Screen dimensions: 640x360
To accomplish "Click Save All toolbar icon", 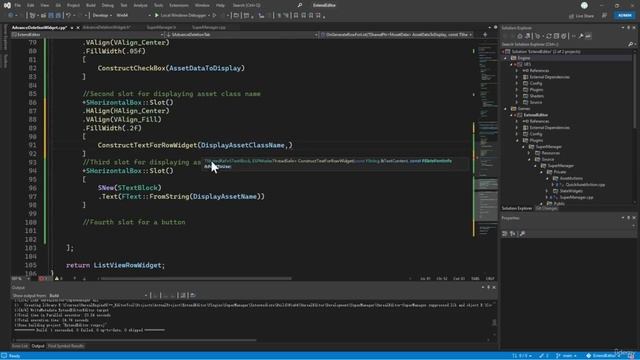I will (58, 16).
